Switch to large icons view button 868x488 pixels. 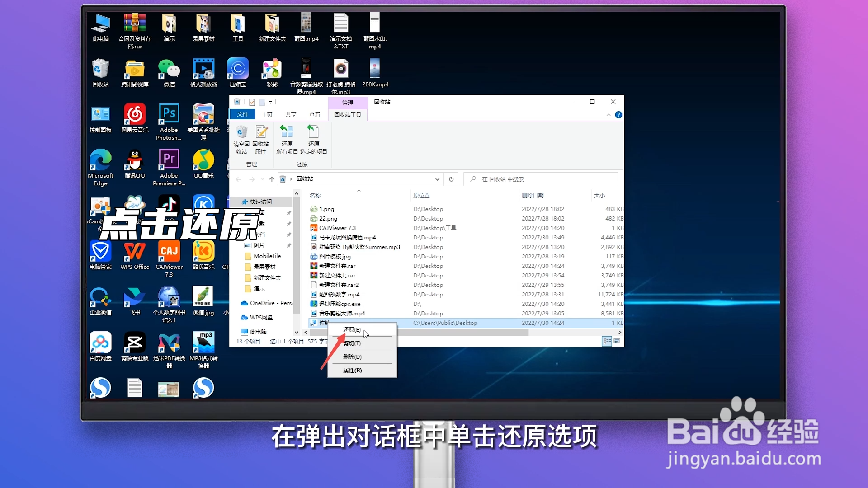click(617, 341)
